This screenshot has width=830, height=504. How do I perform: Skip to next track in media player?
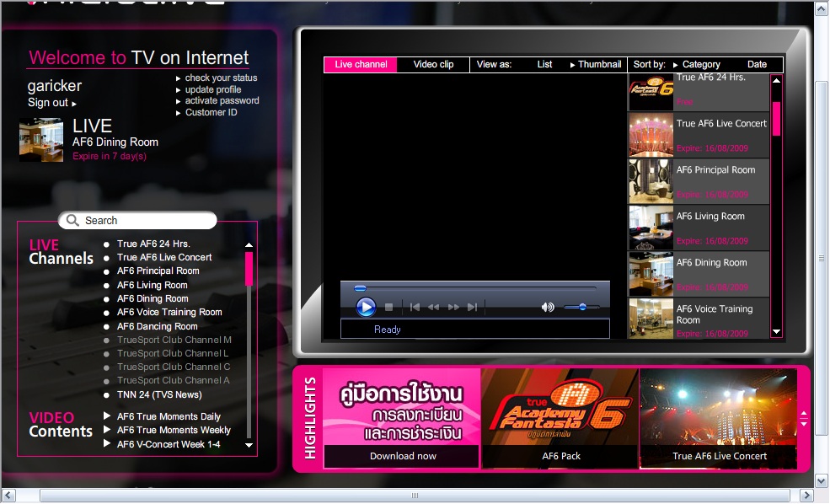tap(472, 307)
